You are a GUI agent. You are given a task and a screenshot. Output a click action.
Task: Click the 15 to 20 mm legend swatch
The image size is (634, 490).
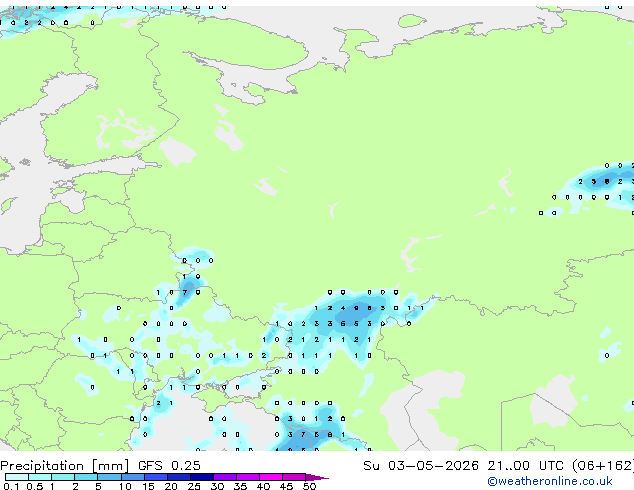156,477
